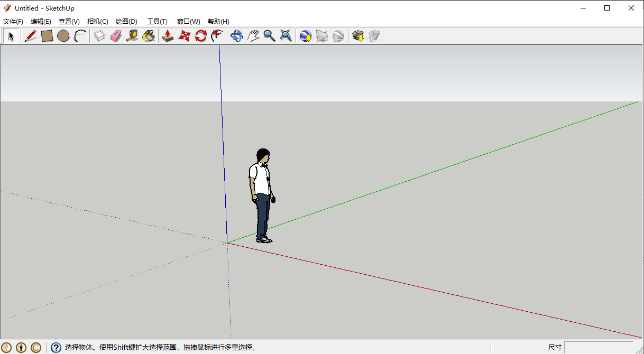The width and height of the screenshot is (644, 354).
Task: Click the 尺寸 measurements input box
Action: pyautogui.click(x=599, y=347)
